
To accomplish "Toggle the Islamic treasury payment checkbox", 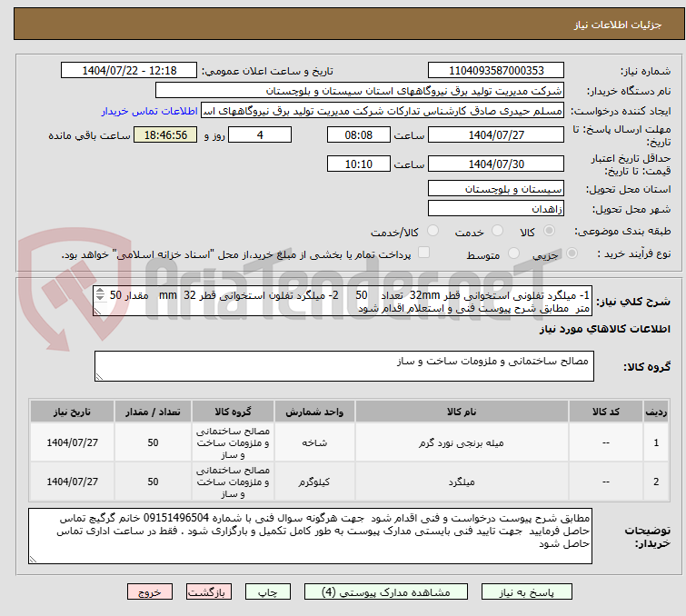I will [x=424, y=252].
